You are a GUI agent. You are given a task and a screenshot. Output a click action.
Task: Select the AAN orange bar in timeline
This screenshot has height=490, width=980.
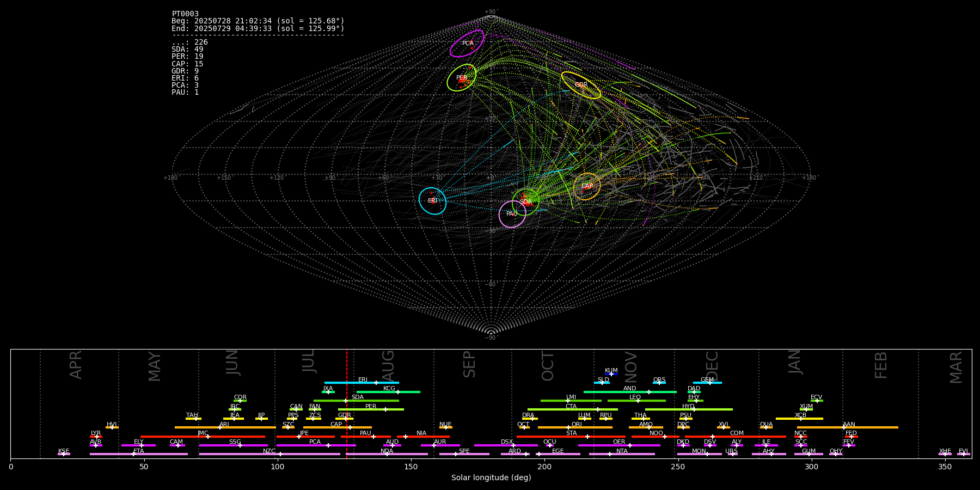point(848,427)
